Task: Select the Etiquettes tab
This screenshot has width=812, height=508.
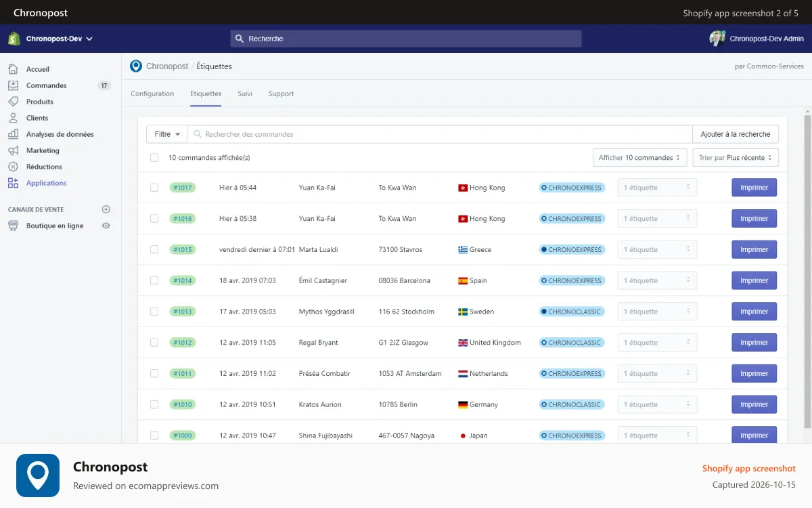Action: pyautogui.click(x=206, y=93)
